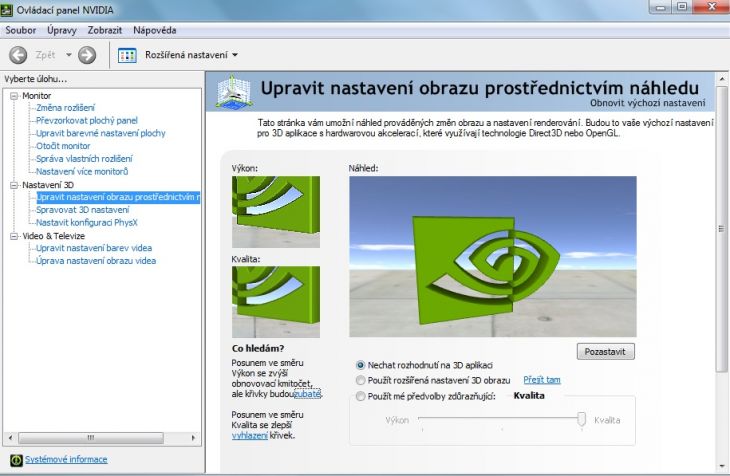Image resolution: width=730 pixels, height=476 pixels.
Task: Collapse the Video & Televize tree node
Action: [x=14, y=236]
